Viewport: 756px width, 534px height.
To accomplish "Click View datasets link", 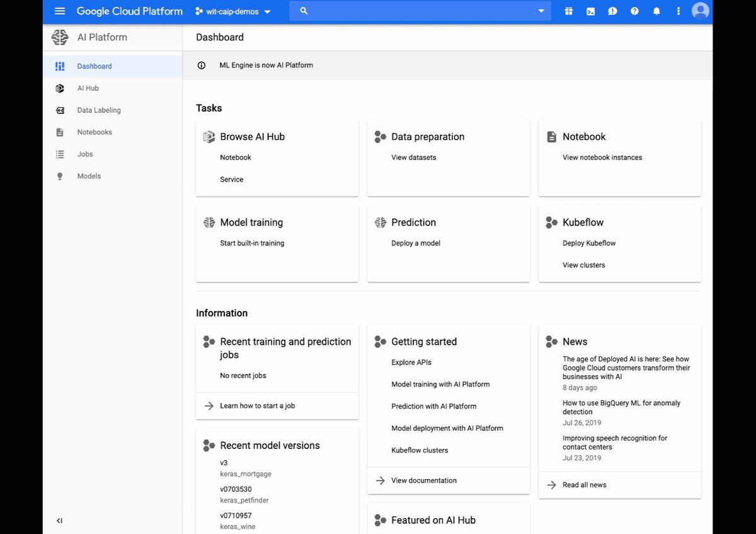I will (413, 158).
